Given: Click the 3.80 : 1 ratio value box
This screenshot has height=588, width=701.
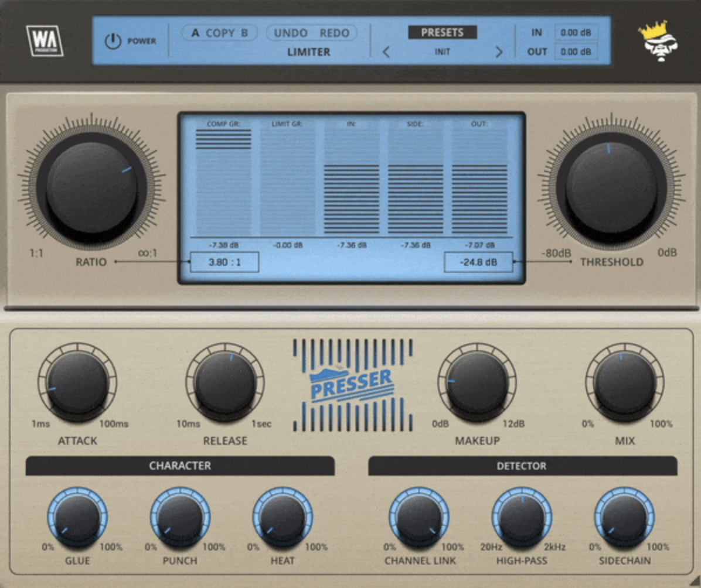Looking at the screenshot, I should click(x=224, y=262).
